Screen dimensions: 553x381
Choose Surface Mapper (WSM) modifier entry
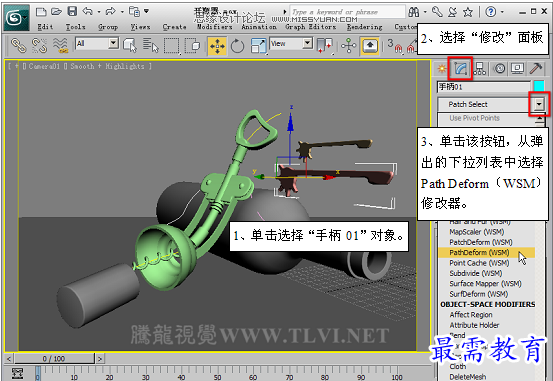coord(485,284)
